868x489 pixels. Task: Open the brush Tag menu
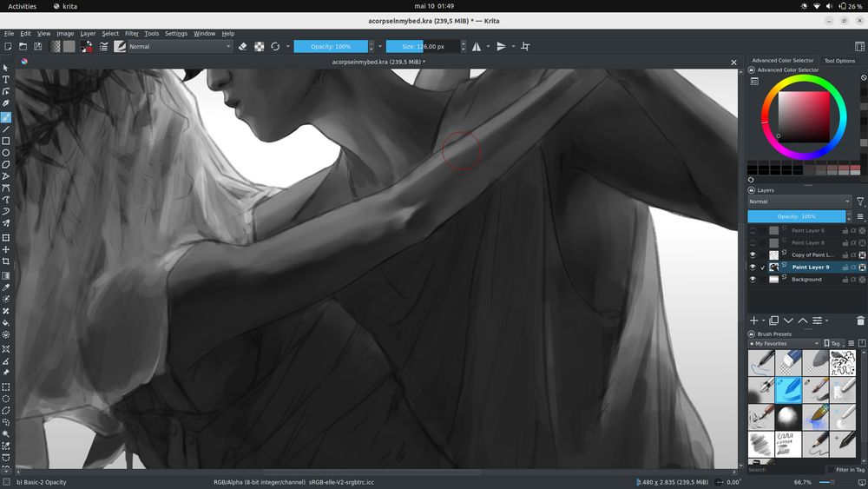click(834, 343)
